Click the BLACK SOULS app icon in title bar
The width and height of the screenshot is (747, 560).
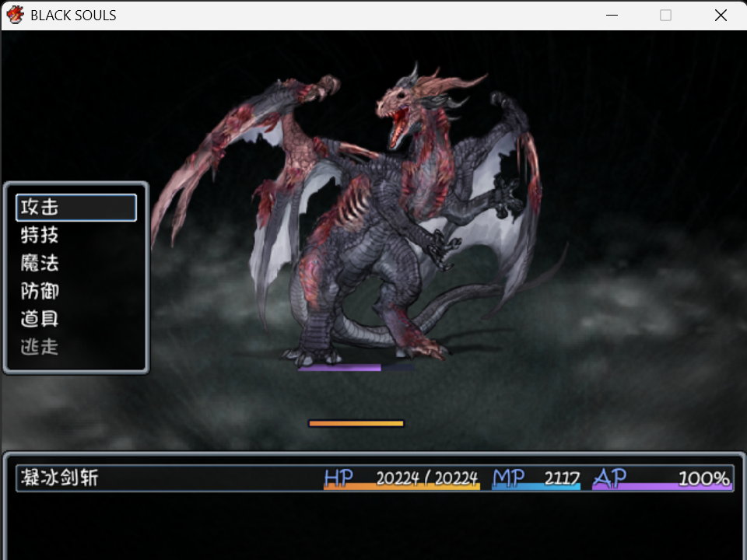16,15
